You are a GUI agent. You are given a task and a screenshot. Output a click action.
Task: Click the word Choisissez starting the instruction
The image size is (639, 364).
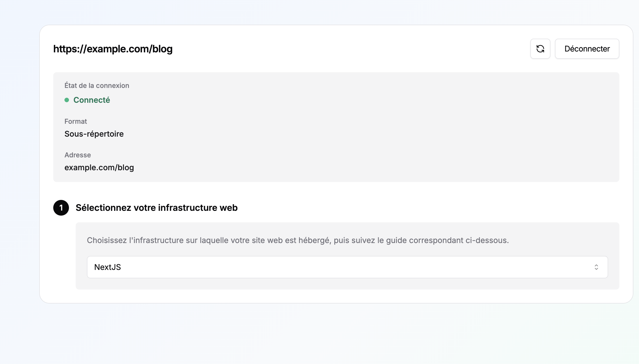pos(107,240)
